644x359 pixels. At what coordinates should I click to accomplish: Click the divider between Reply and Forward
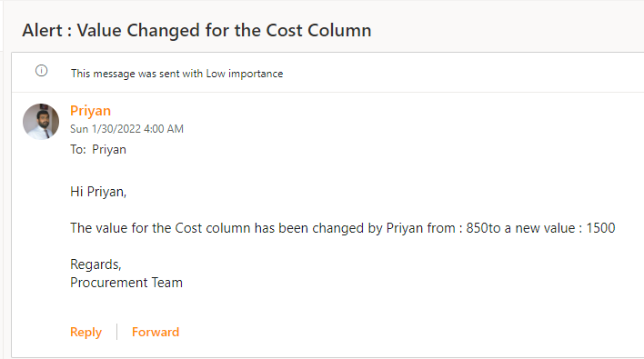117,332
